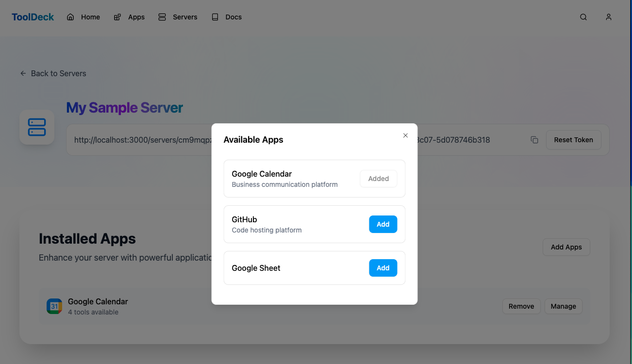Add the Google Sheet app
The image size is (632, 364).
pyautogui.click(x=383, y=268)
